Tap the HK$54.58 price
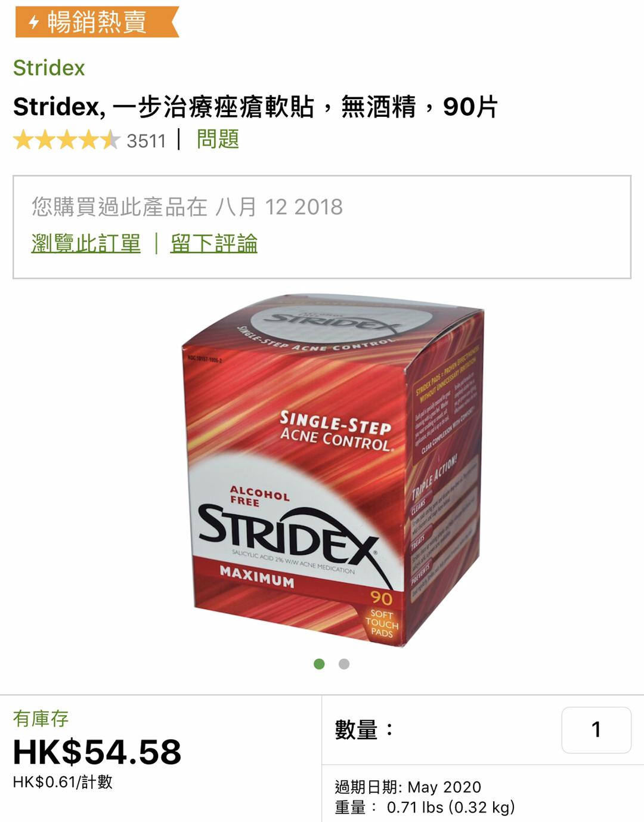 (x=97, y=752)
